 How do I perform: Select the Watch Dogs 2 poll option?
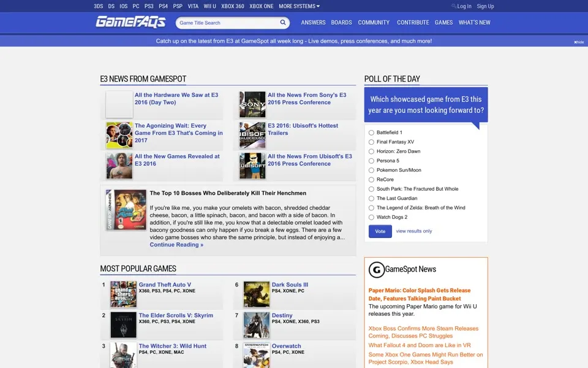371,217
